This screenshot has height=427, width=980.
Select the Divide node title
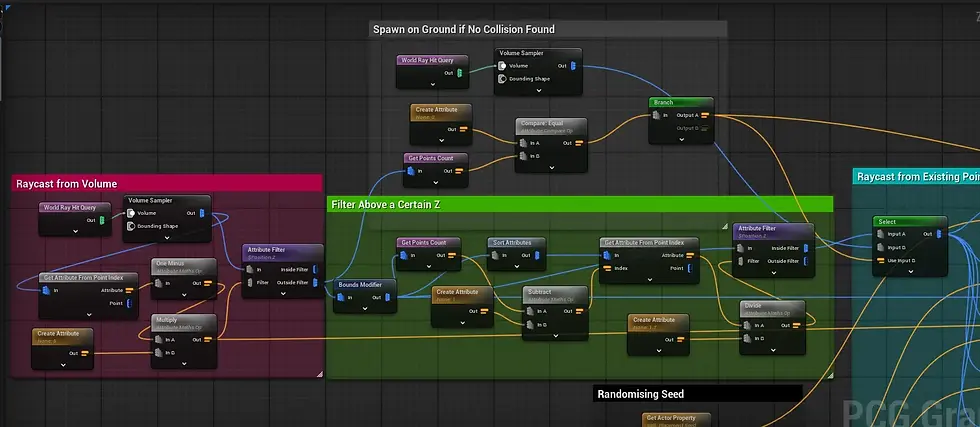[752, 306]
